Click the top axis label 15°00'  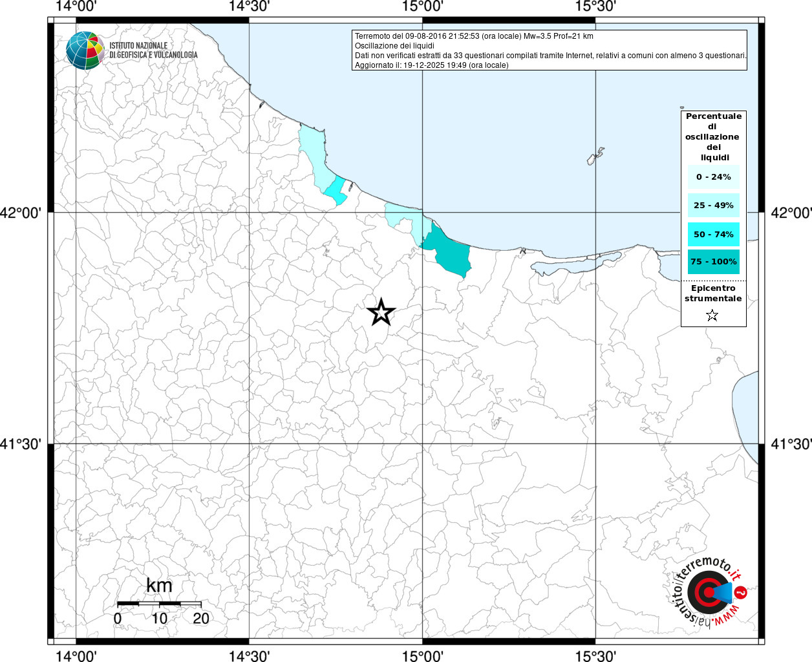point(423,6)
